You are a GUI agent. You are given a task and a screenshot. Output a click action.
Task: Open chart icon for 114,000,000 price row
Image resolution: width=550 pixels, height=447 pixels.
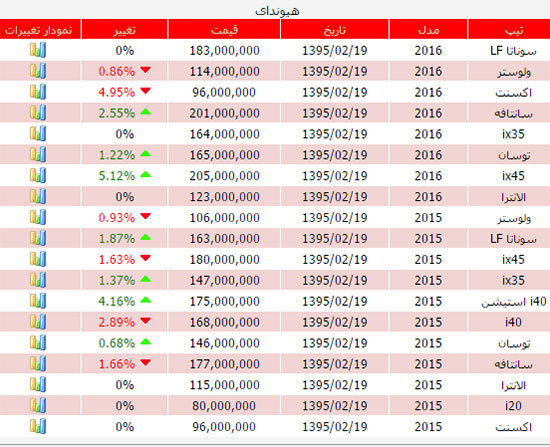[x=38, y=71]
